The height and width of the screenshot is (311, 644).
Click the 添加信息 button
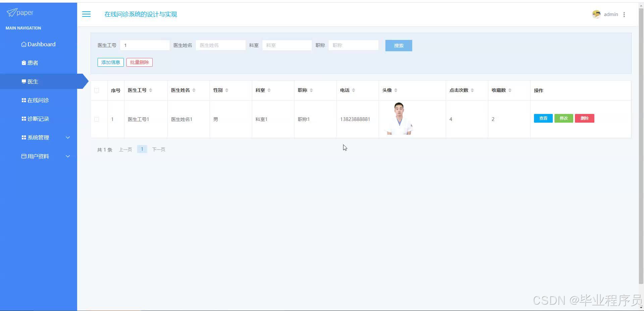click(111, 62)
